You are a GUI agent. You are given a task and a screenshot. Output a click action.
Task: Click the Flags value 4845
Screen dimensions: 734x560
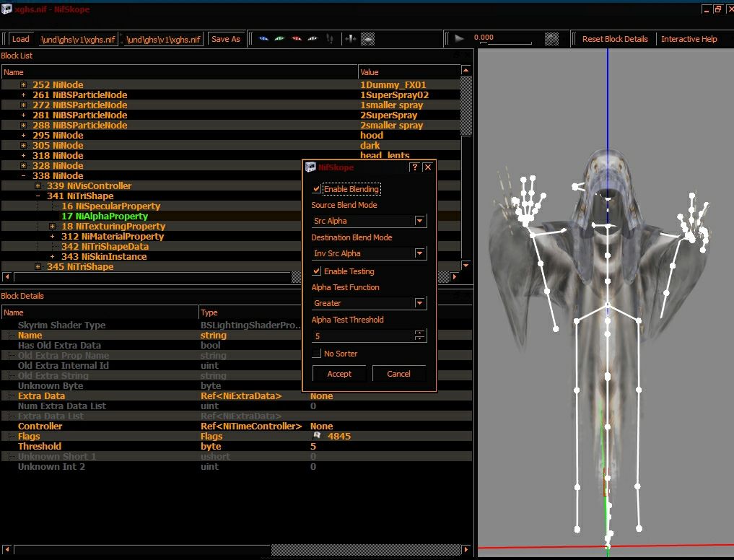[x=339, y=436]
